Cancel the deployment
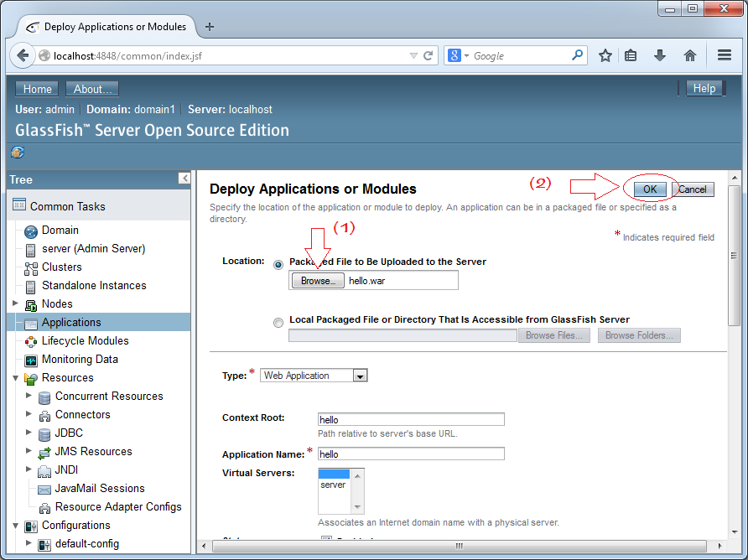 (x=693, y=189)
